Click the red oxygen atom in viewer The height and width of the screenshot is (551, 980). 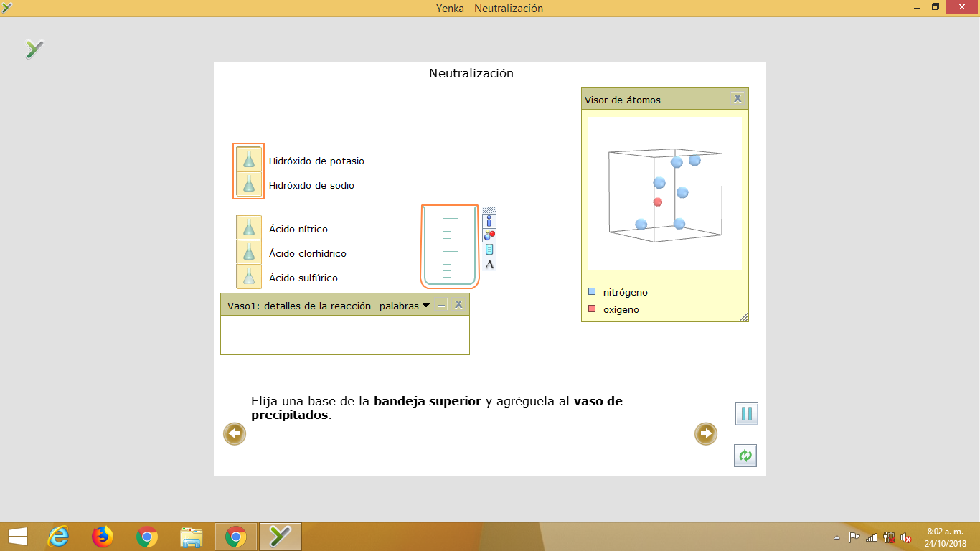point(658,202)
